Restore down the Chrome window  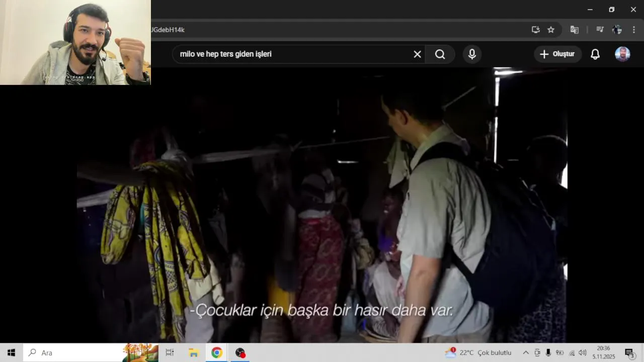[x=611, y=10]
